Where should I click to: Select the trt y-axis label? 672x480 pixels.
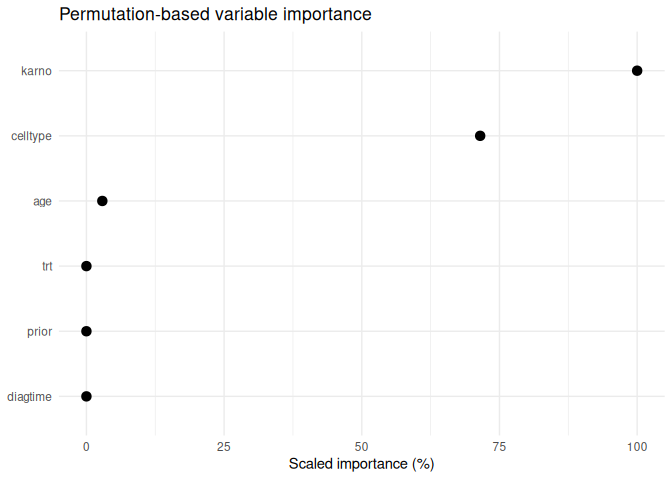tap(46, 266)
